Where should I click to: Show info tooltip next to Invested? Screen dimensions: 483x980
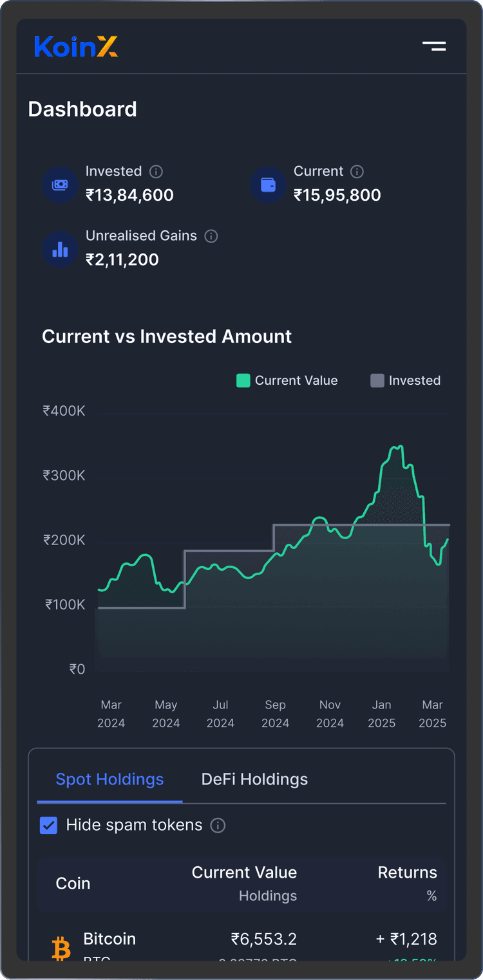(x=156, y=172)
